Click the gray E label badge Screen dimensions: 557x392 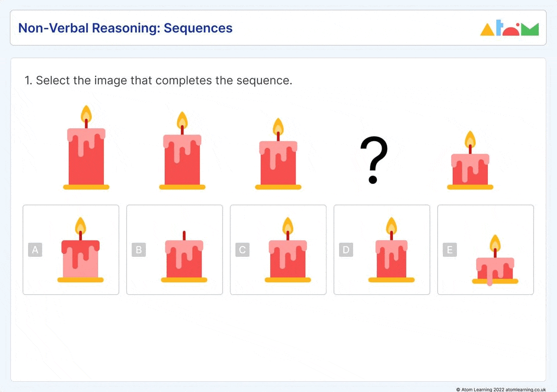(450, 250)
